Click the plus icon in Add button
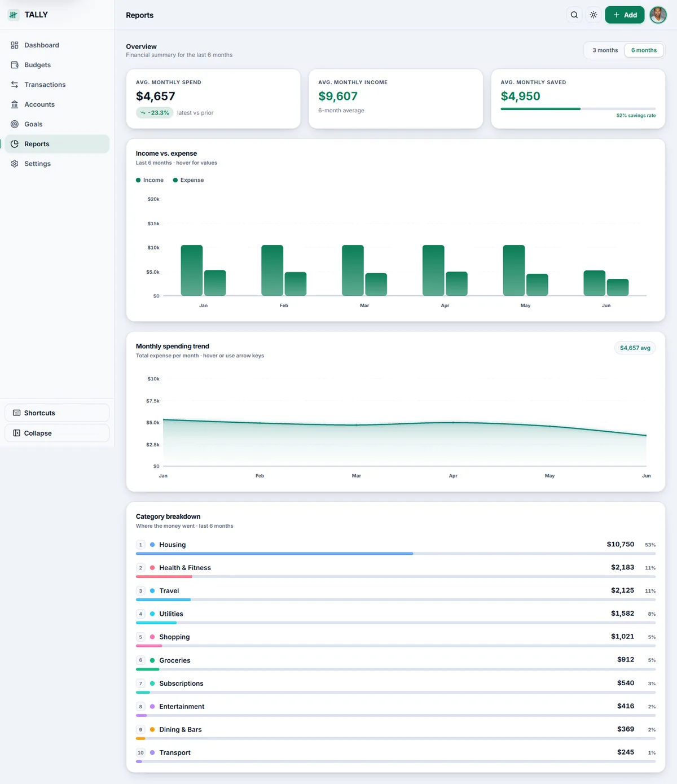 [617, 15]
